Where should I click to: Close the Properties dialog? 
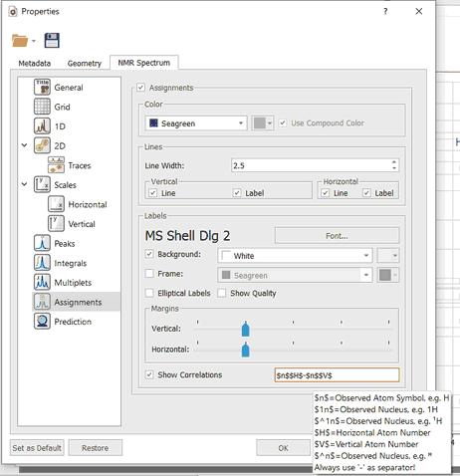419,11
